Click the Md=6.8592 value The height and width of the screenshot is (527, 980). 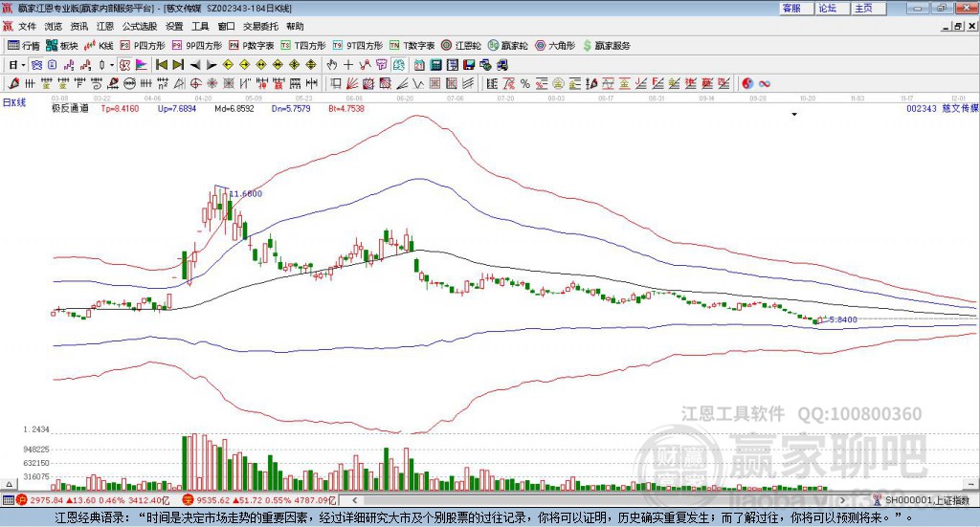pos(234,108)
